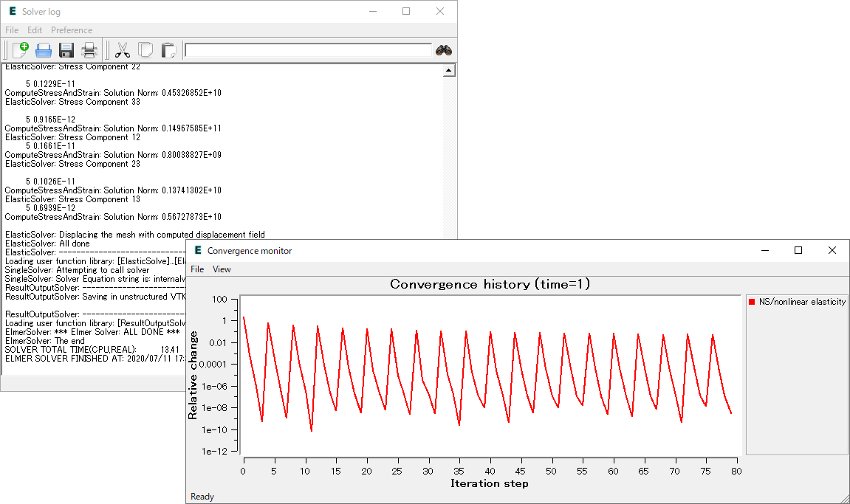
Task: Click the Cut scissors icon
Action: click(x=123, y=50)
